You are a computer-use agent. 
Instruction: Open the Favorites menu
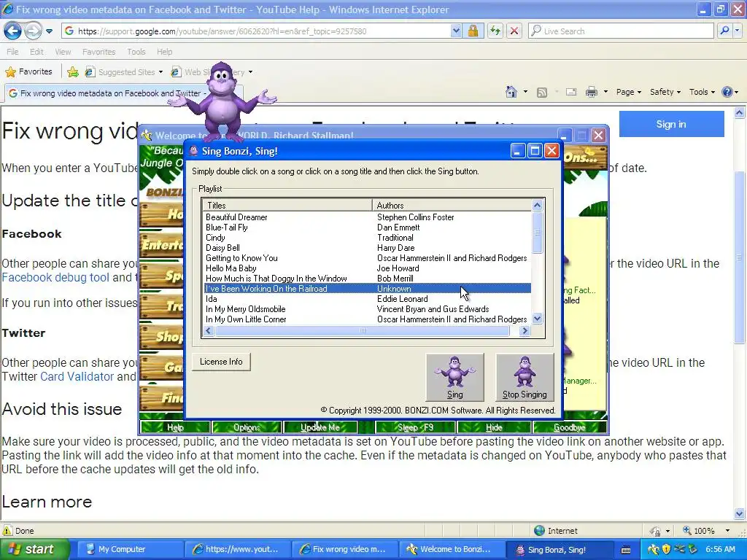pos(98,52)
